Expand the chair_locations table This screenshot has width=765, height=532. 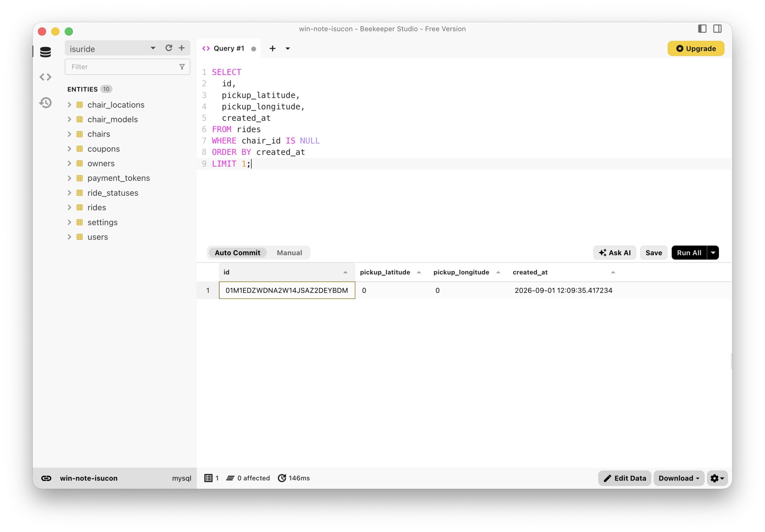click(69, 105)
